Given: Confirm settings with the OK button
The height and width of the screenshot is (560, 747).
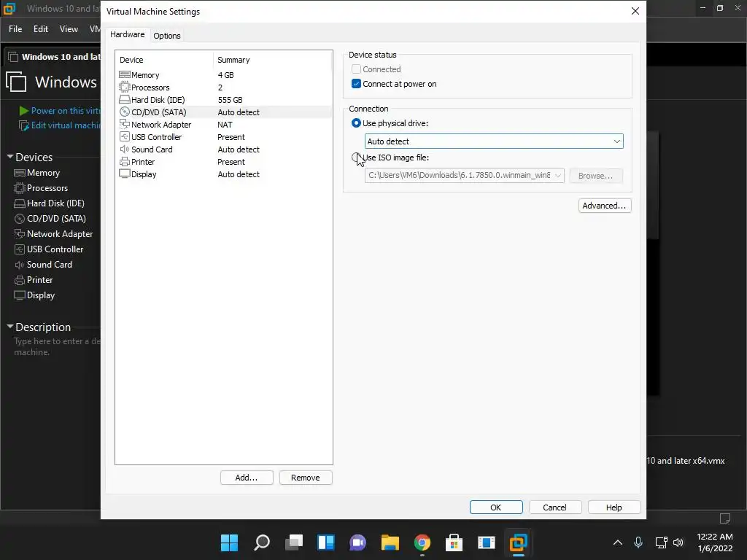Looking at the screenshot, I should [x=496, y=507].
